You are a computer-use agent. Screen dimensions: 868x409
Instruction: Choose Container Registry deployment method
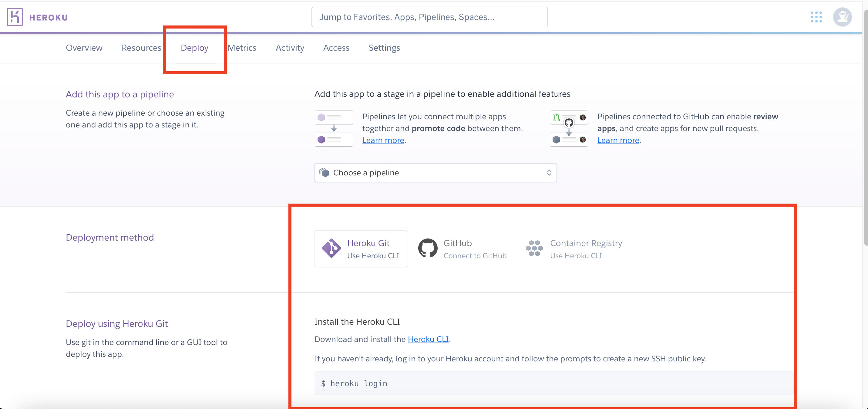574,249
